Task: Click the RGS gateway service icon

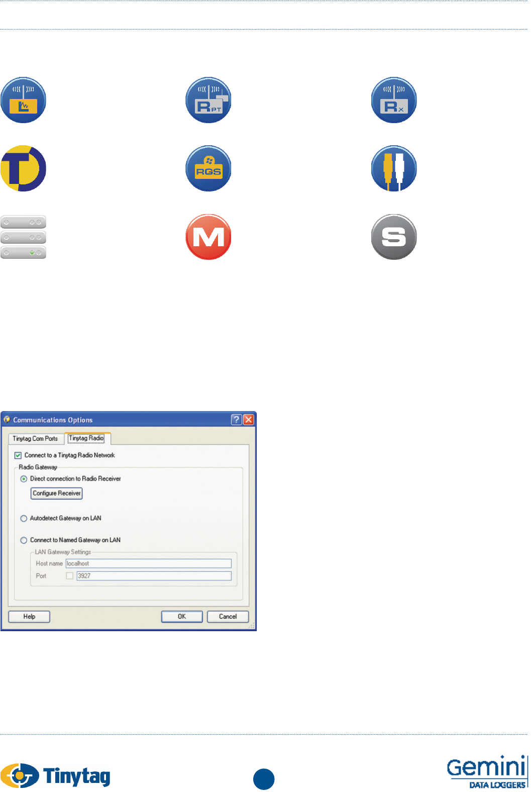Action: click(x=208, y=168)
